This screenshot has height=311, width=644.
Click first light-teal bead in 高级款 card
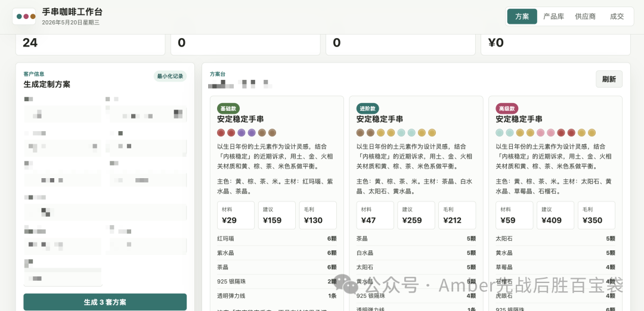pos(500,132)
